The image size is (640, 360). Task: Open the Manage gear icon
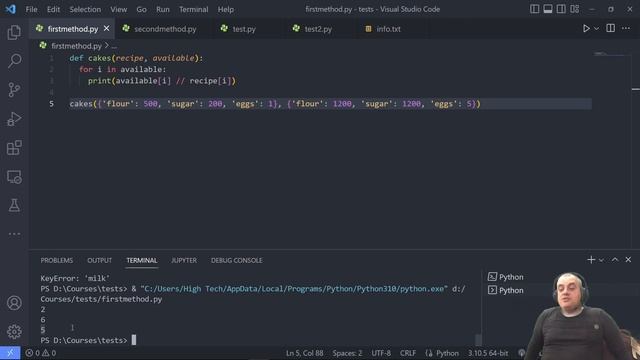(x=14, y=331)
